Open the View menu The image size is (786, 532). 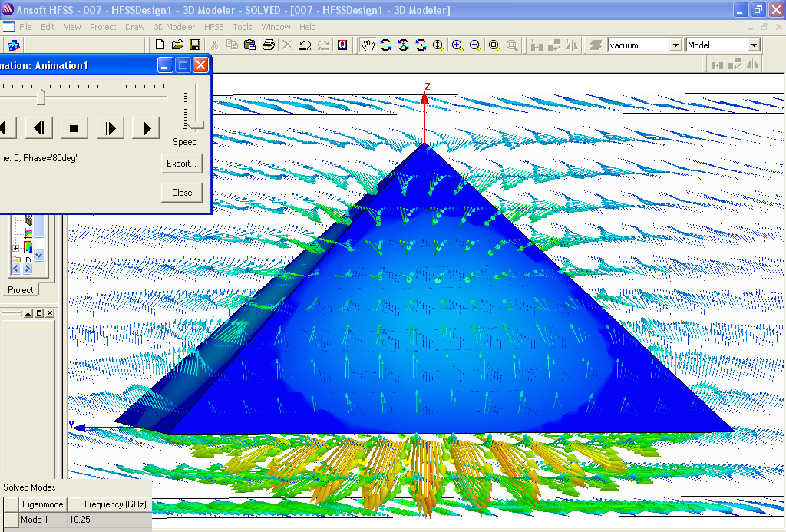coord(72,27)
